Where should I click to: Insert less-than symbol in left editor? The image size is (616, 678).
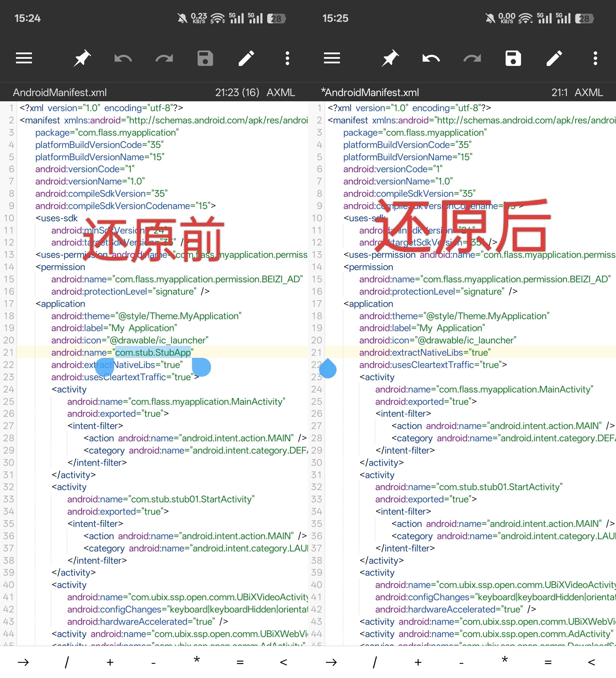283,662
